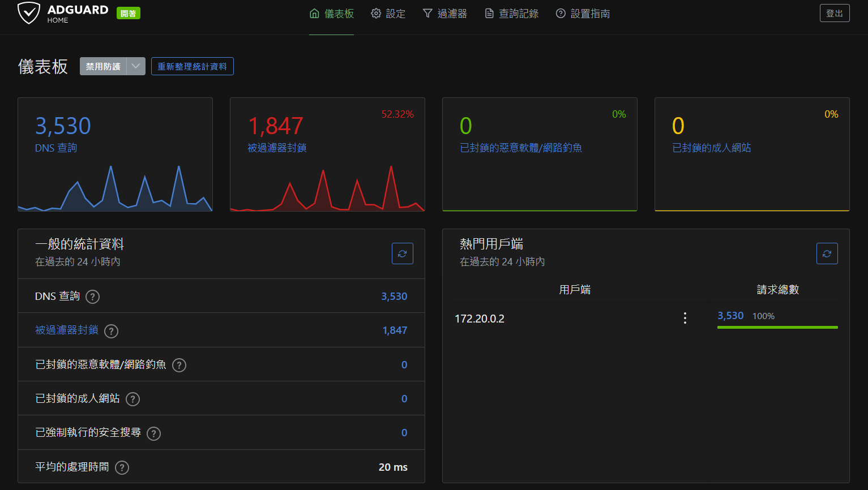Refresh the 一般的統計資料 panel
This screenshot has width=868, height=490.
tap(403, 253)
